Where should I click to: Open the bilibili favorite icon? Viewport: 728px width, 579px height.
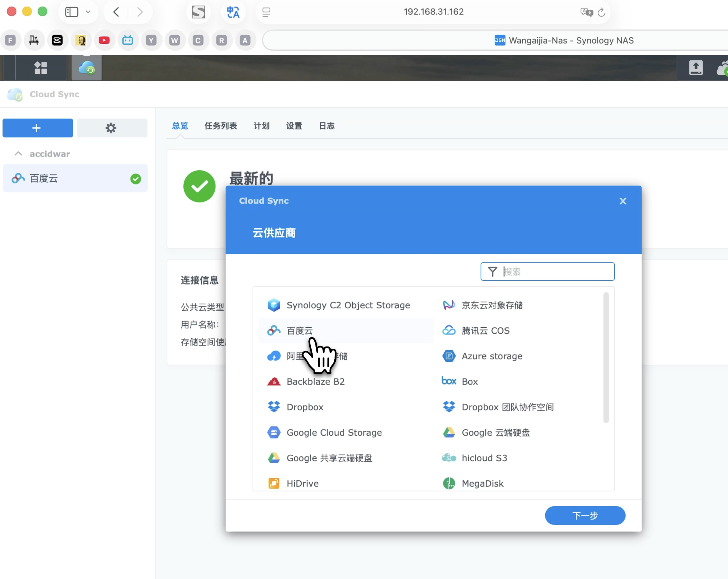(x=128, y=40)
